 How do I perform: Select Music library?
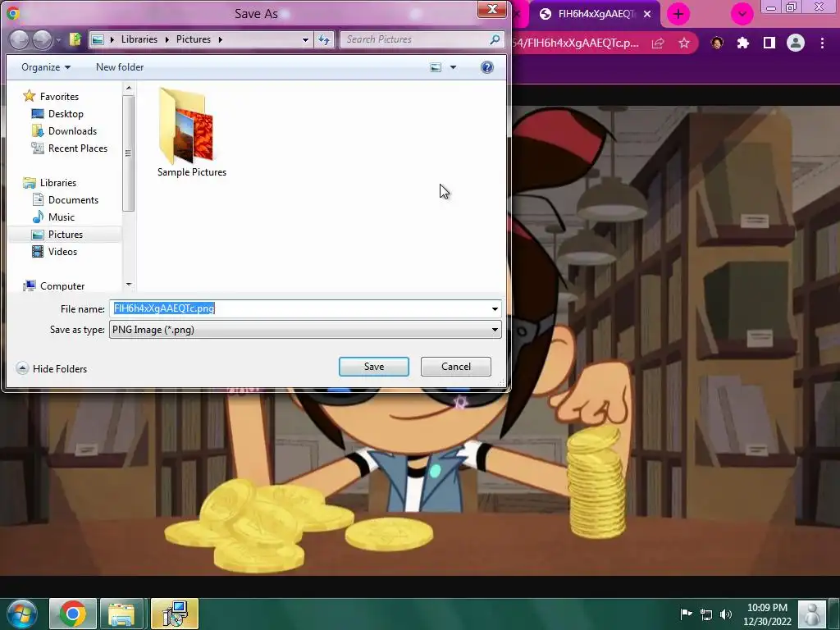coord(61,217)
